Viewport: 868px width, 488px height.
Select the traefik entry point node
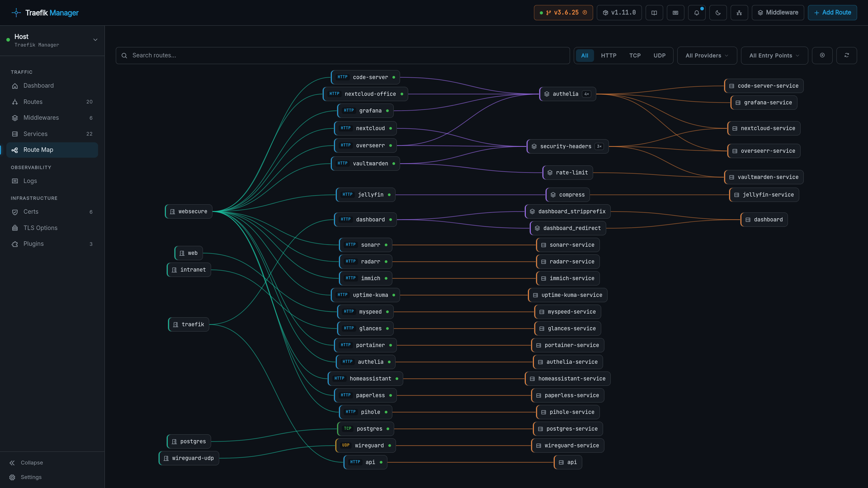(189, 324)
